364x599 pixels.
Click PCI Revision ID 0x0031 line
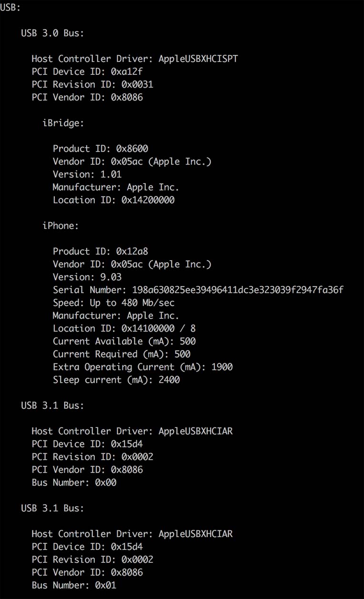click(x=92, y=84)
